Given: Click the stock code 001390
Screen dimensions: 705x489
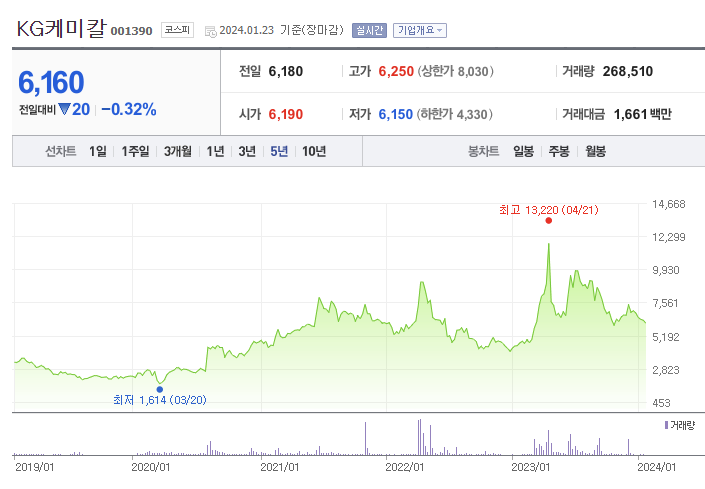Looking at the screenshot, I should 131,31.
